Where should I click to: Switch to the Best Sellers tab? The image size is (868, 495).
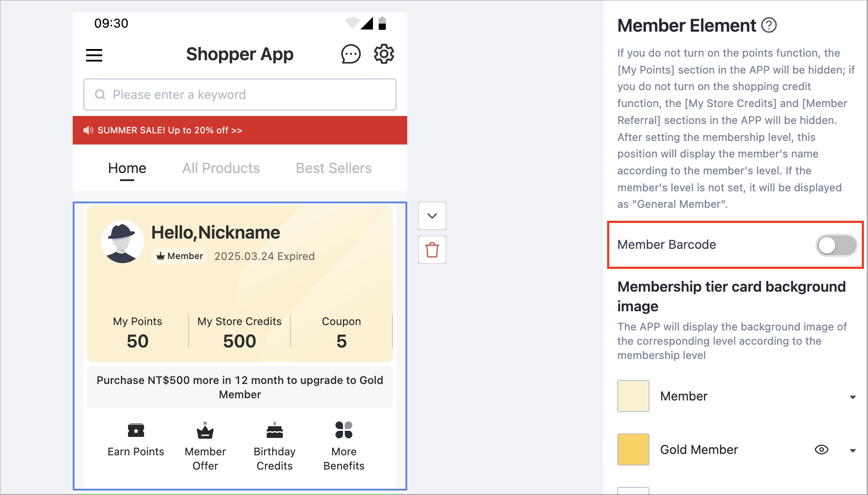click(x=334, y=169)
